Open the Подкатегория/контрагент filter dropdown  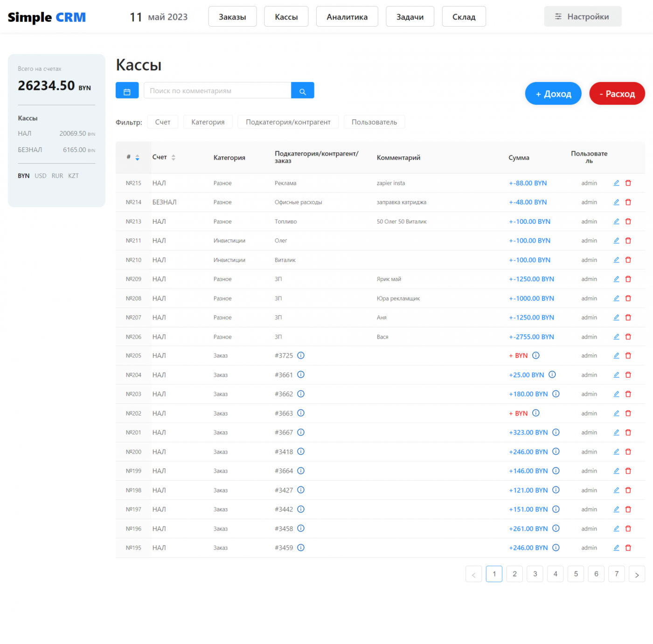coord(288,122)
